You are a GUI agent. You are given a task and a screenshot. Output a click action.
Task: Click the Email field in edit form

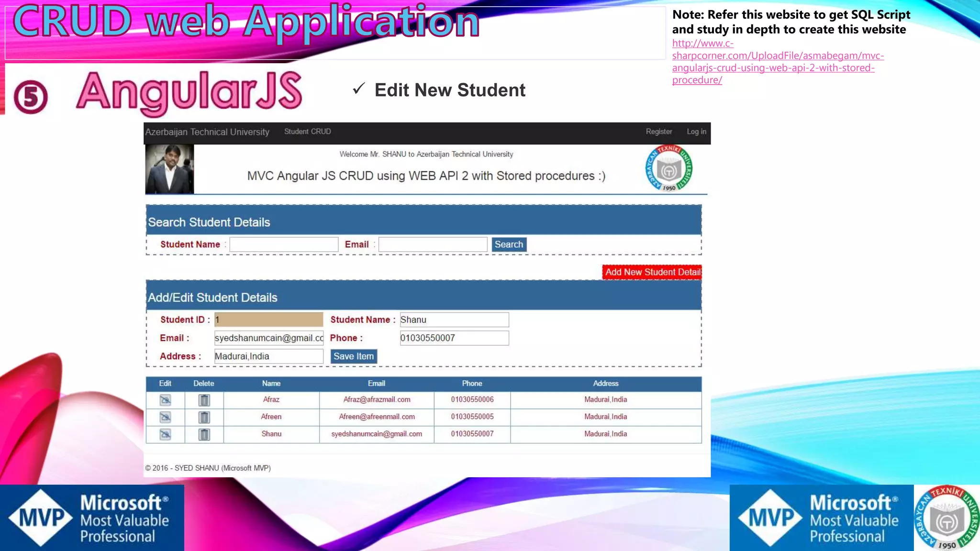pos(269,338)
